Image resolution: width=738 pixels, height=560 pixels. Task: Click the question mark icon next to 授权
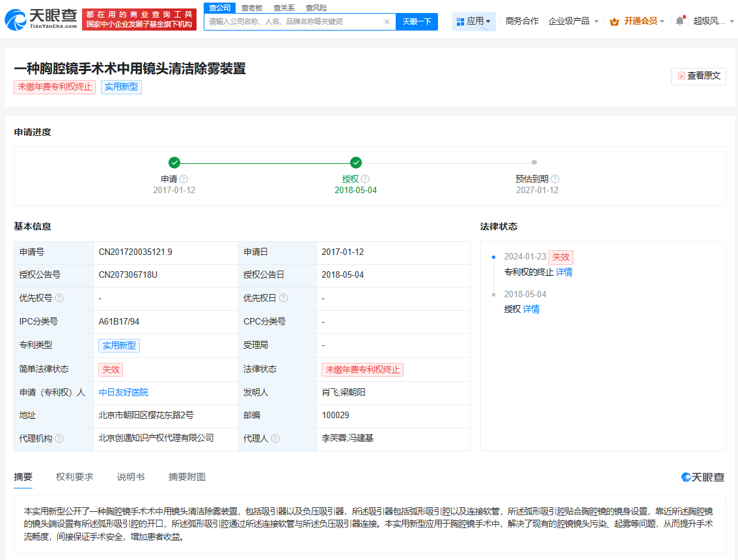point(365,178)
